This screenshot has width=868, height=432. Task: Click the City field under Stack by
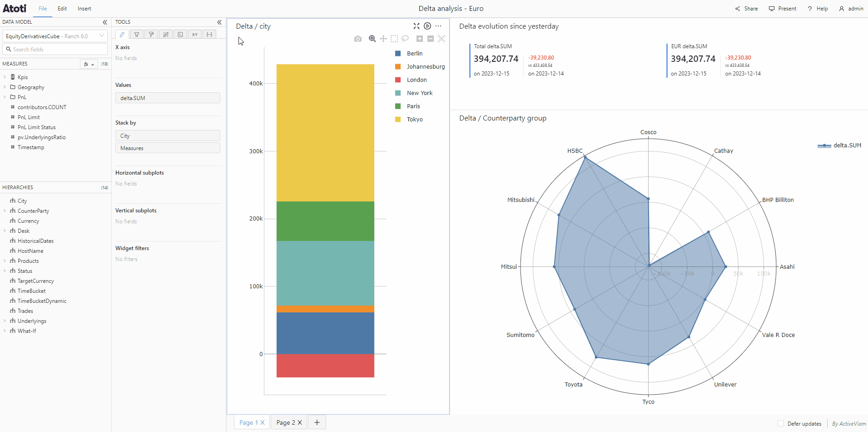click(x=168, y=136)
